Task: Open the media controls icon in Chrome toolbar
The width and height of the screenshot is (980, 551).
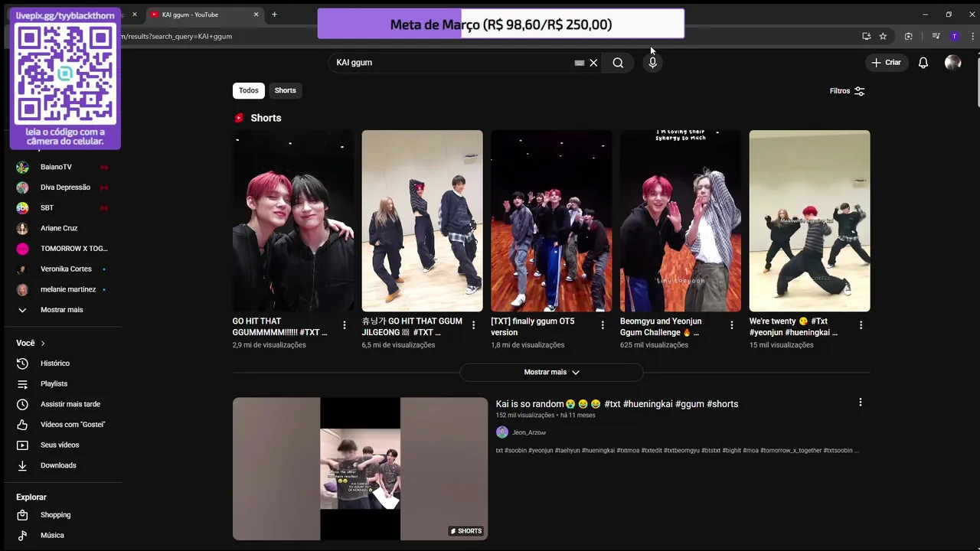Action: (x=936, y=36)
